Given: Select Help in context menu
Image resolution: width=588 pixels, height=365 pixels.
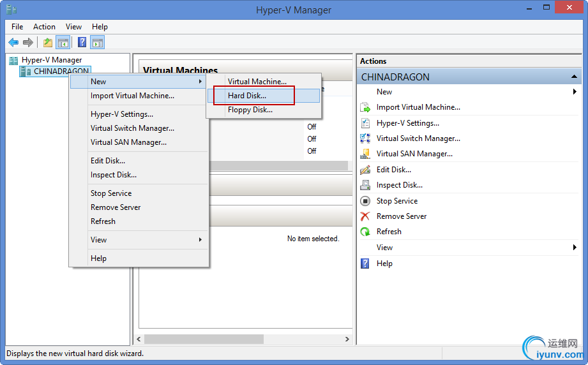Looking at the screenshot, I should tap(139, 258).
